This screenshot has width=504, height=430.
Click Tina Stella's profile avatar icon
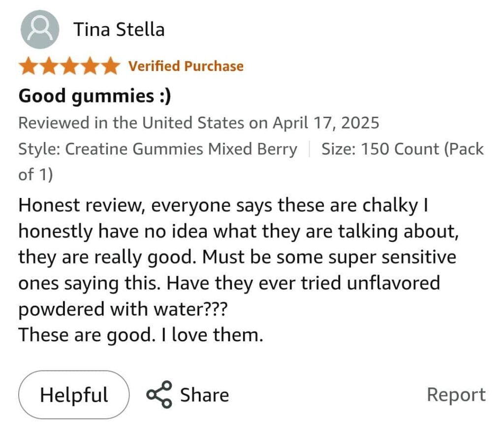(x=40, y=30)
